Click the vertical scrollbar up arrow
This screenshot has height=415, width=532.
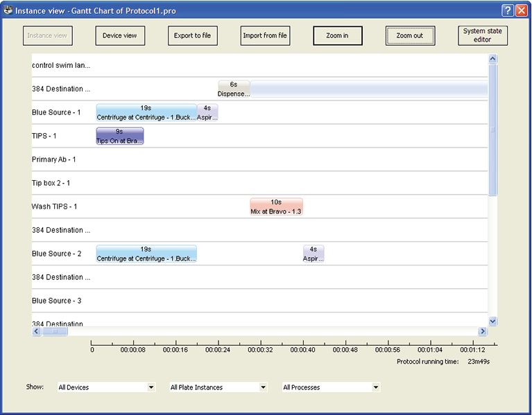pos(492,60)
